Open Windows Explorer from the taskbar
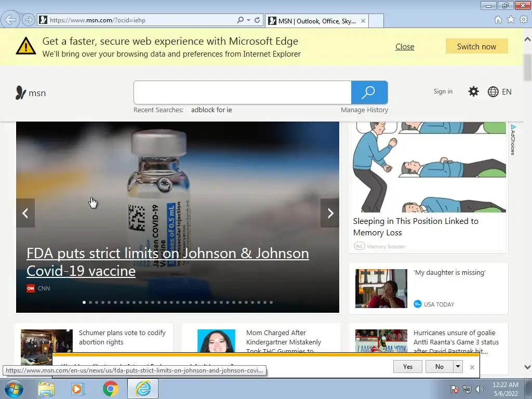This screenshot has width=532, height=399. click(46, 389)
